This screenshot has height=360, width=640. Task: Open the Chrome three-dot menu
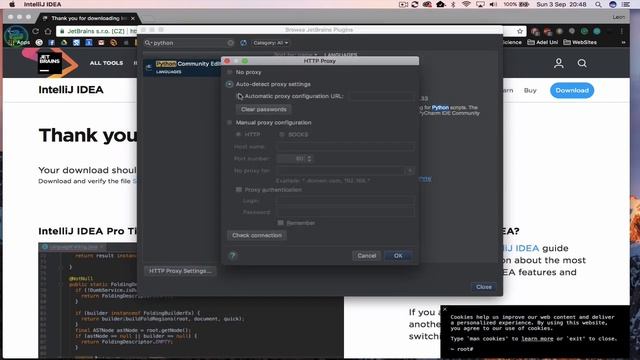click(x=622, y=31)
